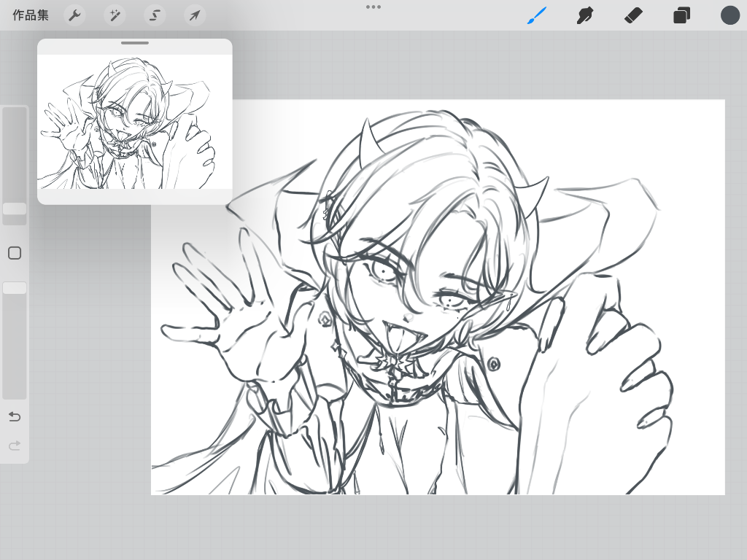This screenshot has height=560, width=747.
Task: Open the 作品集 gallery
Action: point(31,15)
